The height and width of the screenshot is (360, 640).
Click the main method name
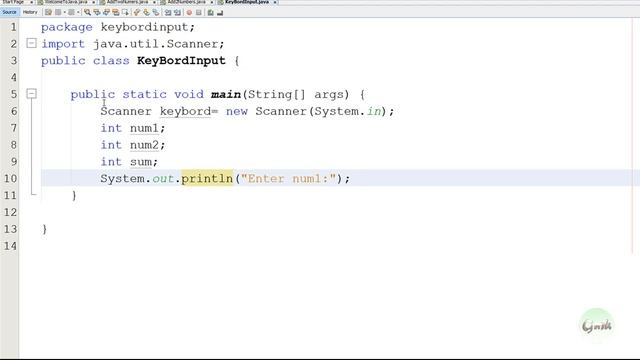tap(226, 95)
